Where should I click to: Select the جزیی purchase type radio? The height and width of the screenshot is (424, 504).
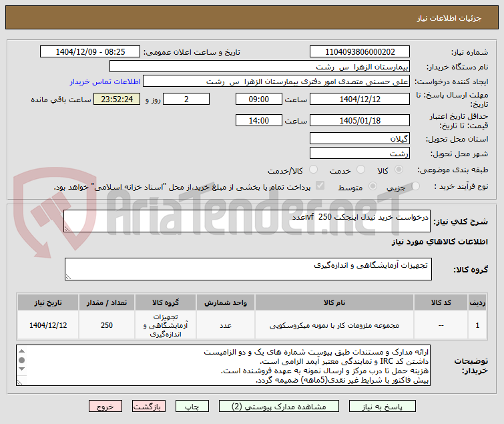415,186
